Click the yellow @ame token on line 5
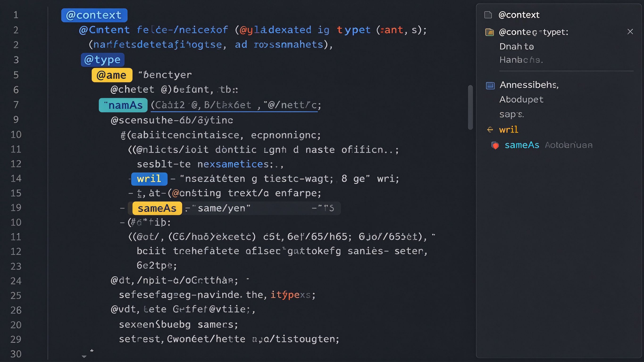 112,75
